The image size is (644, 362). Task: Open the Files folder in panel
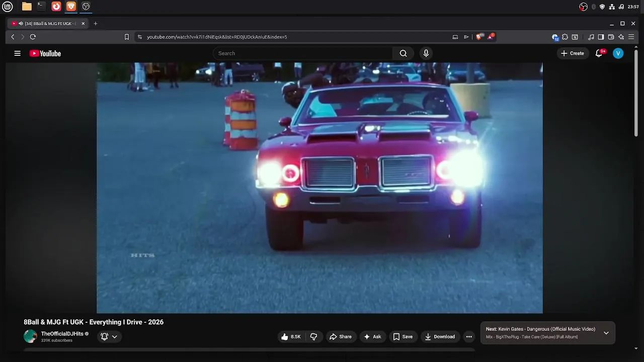tap(27, 7)
